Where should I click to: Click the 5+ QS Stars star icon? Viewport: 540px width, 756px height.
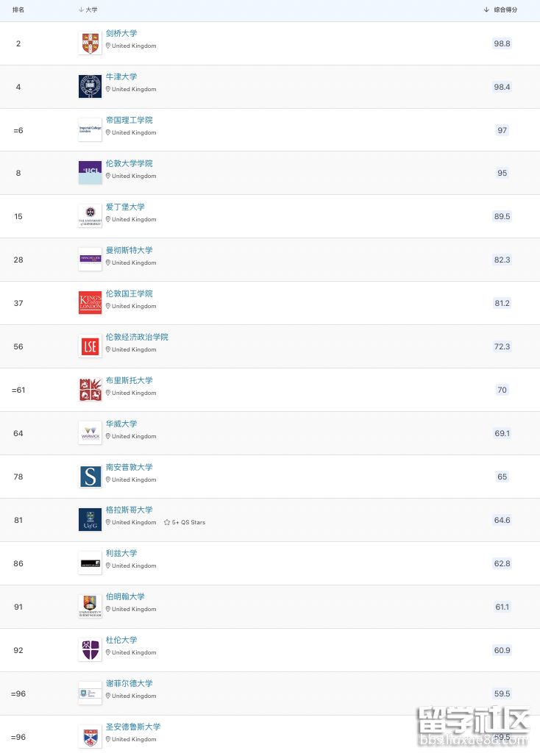167,522
